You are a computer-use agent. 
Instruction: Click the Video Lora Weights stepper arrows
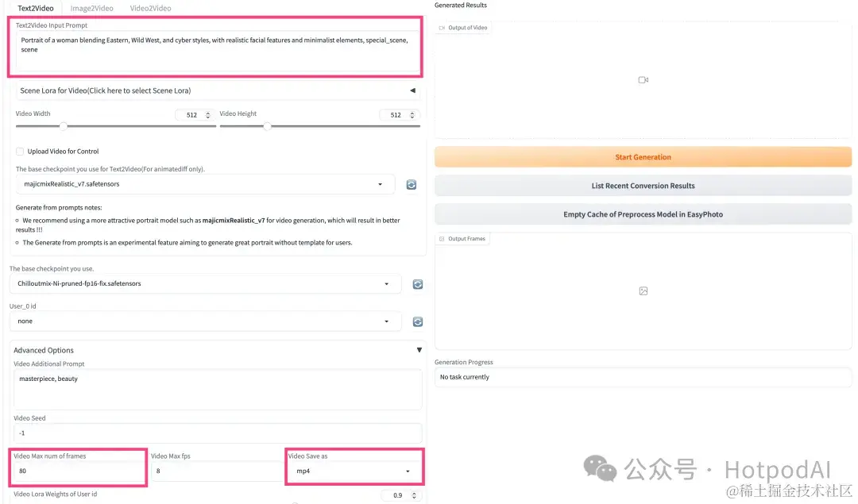pyautogui.click(x=414, y=495)
